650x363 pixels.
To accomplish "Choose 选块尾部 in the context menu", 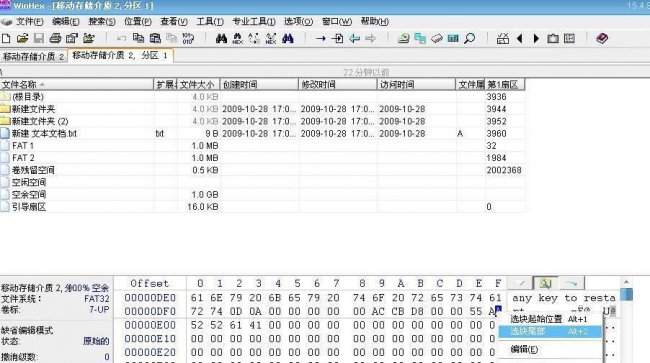I will click(549, 332).
